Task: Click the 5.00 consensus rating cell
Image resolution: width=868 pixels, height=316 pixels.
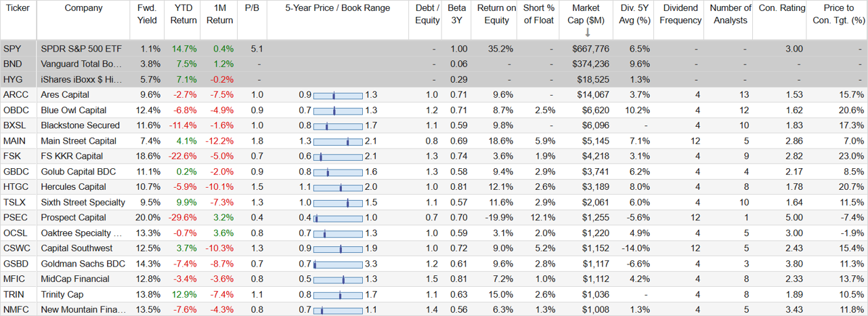Action: (x=793, y=218)
